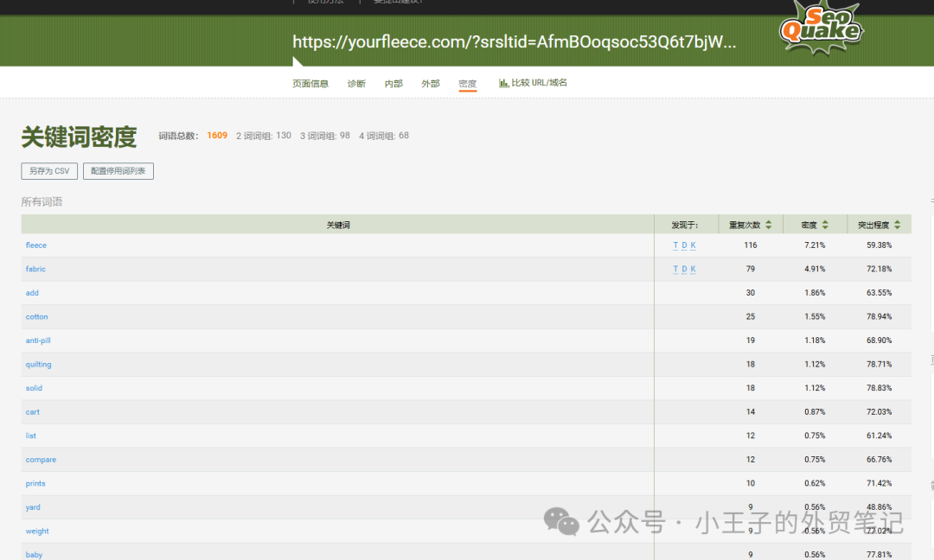This screenshot has height=560, width=934.
Task: Click the sort arrows in 密度 header
Action: pyautogui.click(x=825, y=225)
